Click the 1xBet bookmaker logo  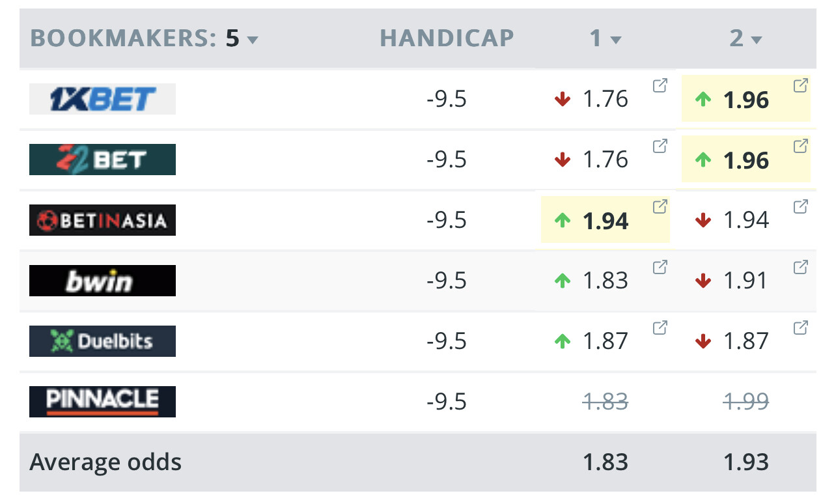(102, 99)
